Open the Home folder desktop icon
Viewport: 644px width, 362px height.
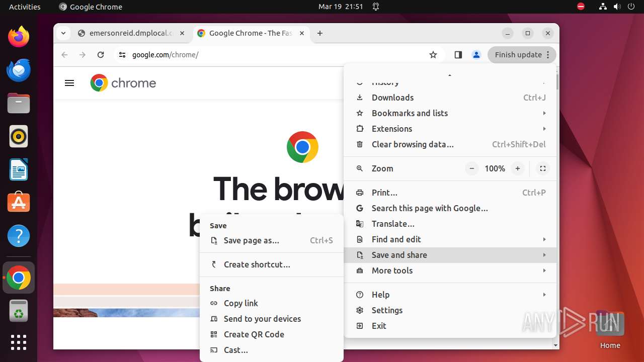(610, 330)
